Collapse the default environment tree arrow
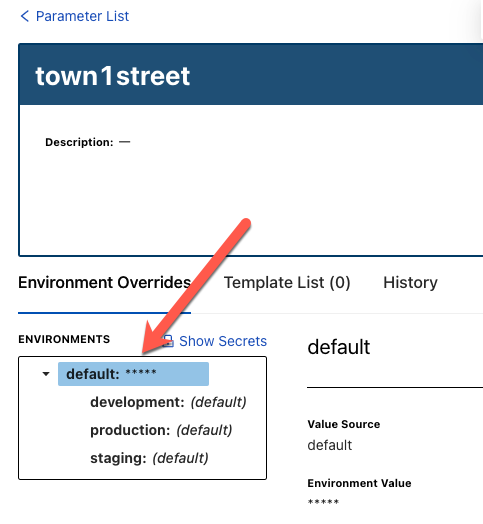The width and height of the screenshot is (483, 524). [46, 374]
